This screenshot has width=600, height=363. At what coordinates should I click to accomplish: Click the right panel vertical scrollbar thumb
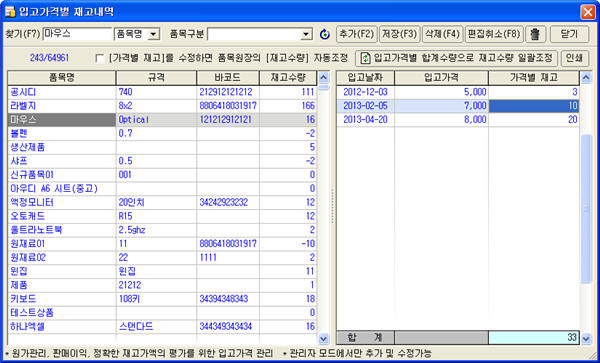point(586,209)
